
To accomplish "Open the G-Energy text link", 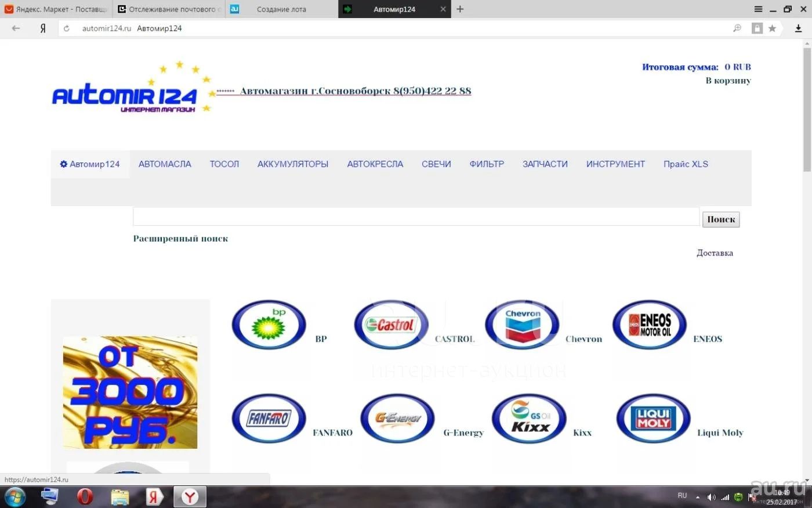I will [x=463, y=433].
